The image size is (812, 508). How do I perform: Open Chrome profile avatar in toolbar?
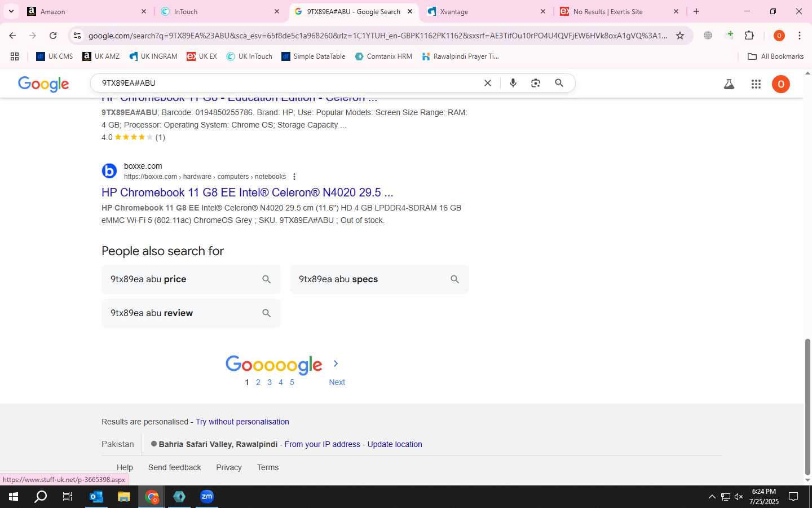coord(779,36)
